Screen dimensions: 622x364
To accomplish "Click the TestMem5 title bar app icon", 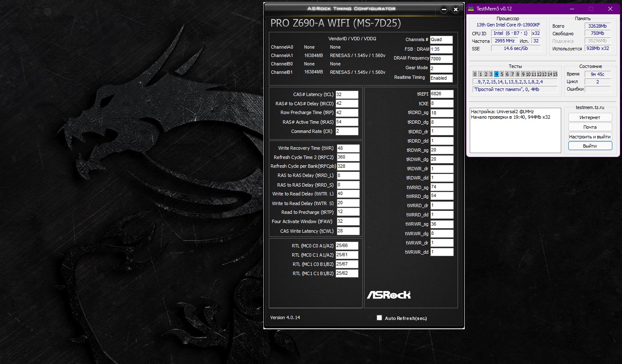I will coord(471,9).
